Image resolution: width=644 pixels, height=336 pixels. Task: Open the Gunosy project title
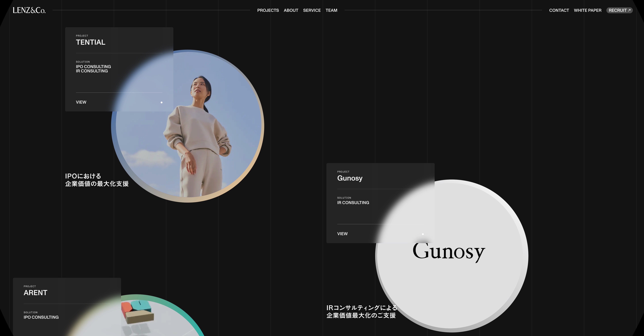[x=349, y=178]
